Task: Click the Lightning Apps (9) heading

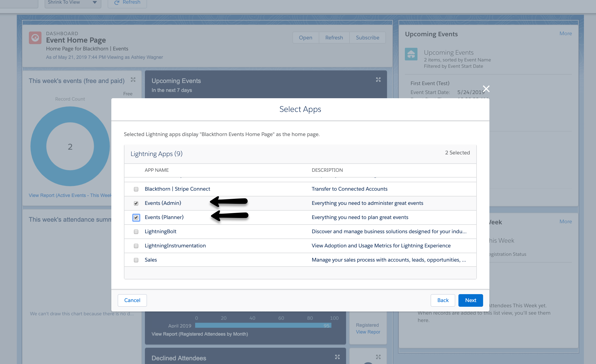Action: pyautogui.click(x=156, y=154)
